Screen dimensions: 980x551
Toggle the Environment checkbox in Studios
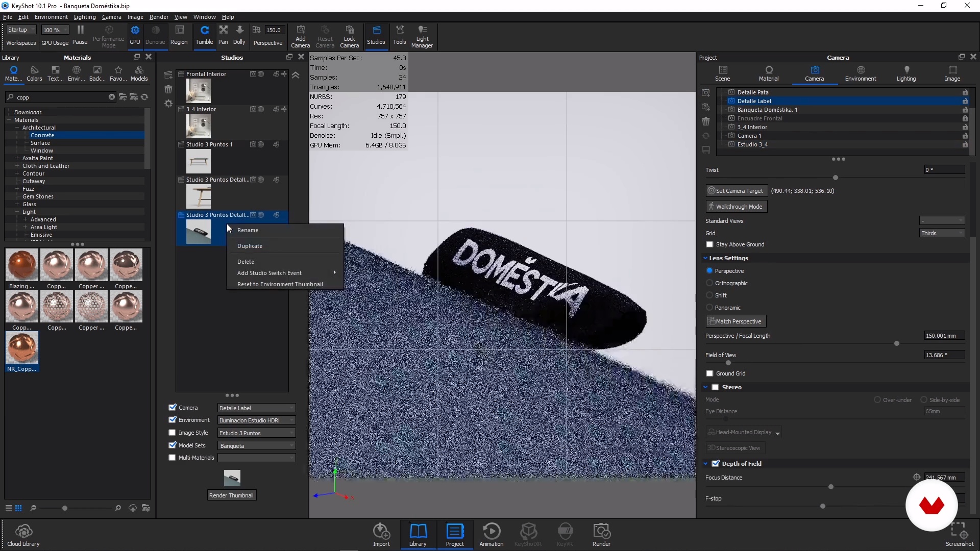(173, 420)
